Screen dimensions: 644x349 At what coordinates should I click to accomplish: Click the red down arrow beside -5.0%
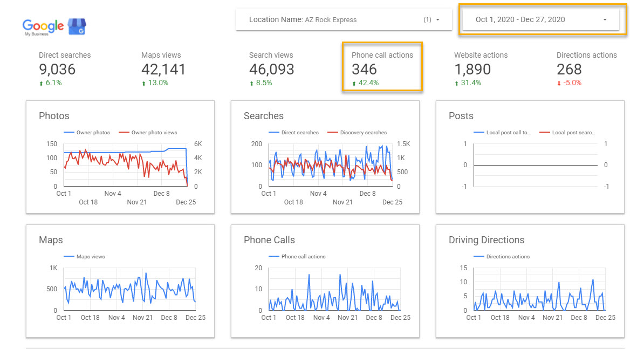point(559,84)
